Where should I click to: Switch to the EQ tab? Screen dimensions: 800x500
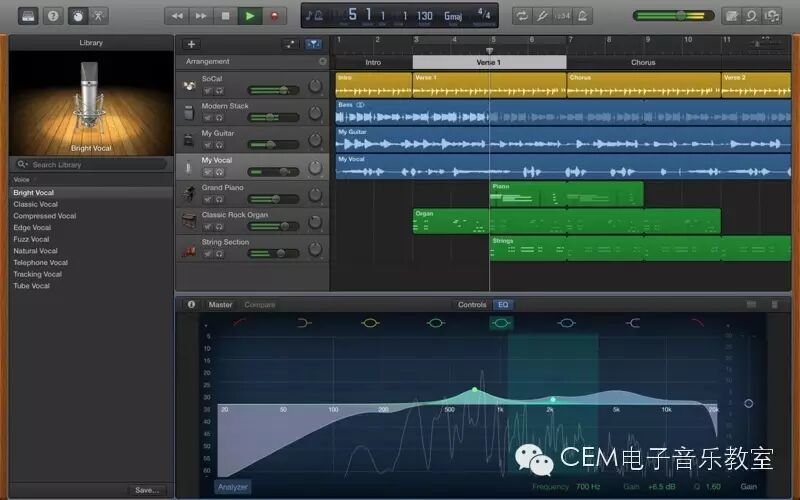503,305
